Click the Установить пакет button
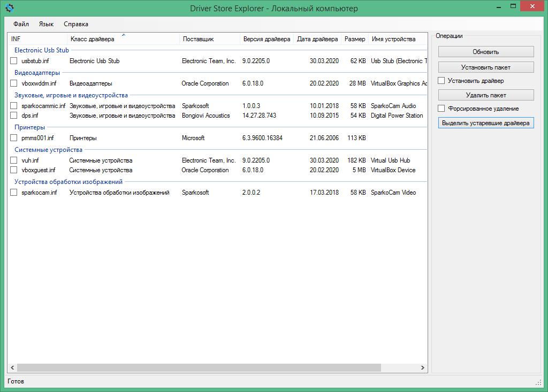548x392 pixels. coord(486,67)
